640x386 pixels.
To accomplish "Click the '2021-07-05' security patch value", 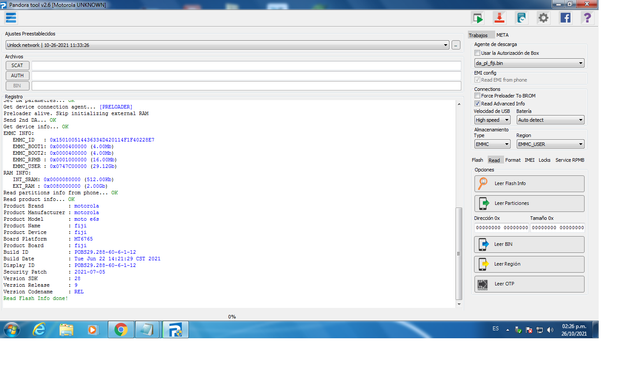I will point(89,272).
